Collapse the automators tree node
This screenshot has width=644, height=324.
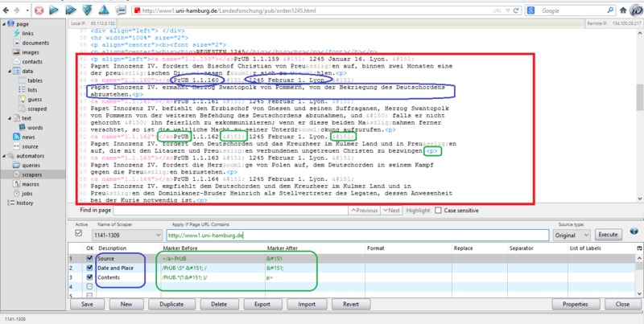pyautogui.click(x=4, y=156)
